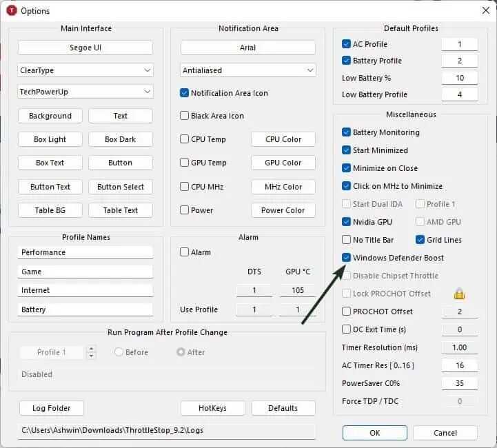
Task: Open the Arial notification font selector
Action: [x=247, y=48]
